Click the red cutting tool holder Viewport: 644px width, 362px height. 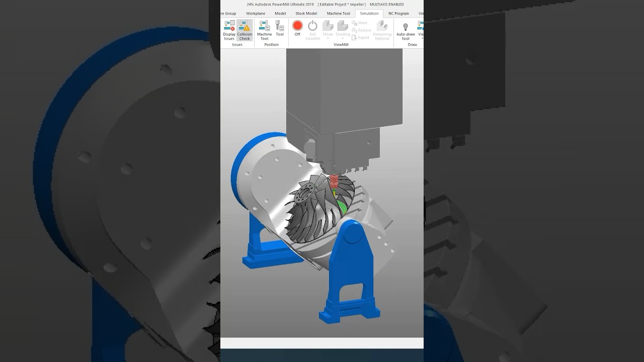(334, 180)
